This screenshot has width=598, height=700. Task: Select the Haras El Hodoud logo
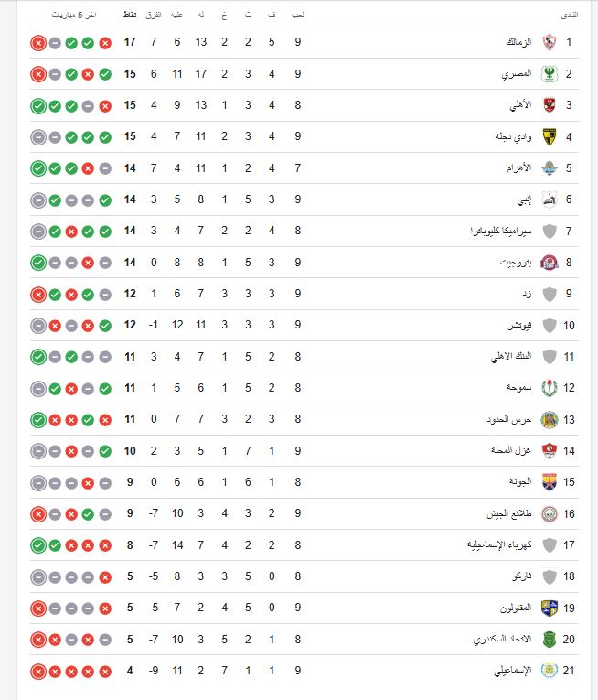click(x=550, y=420)
